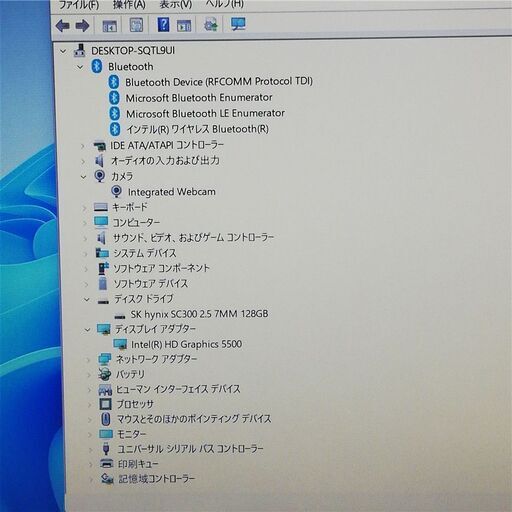
Task: Click the IDE ATA/ATAPI controller icon
Action: [99, 146]
